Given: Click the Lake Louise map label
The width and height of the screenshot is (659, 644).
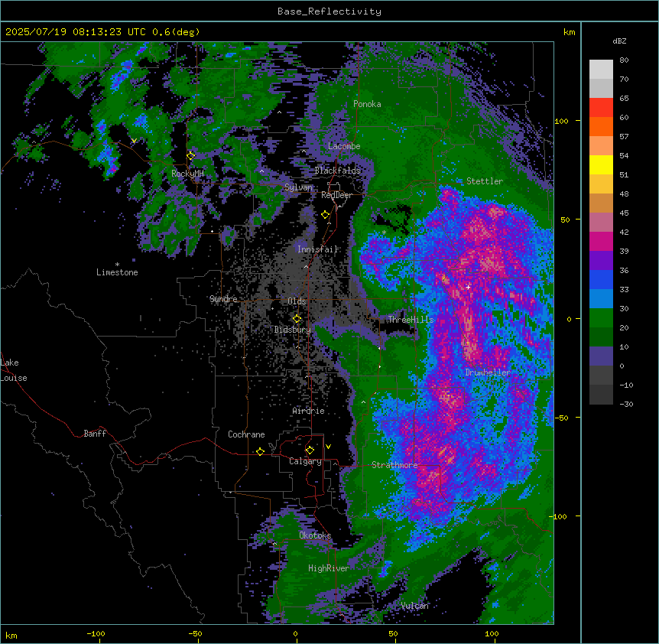Looking at the screenshot, I should 14,370.
